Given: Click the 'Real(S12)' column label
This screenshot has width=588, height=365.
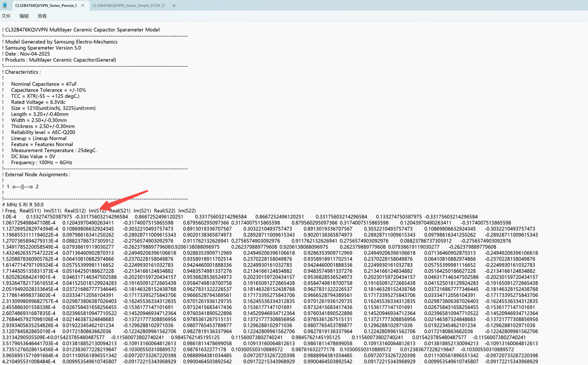Looking at the screenshot, I should 75,211.
